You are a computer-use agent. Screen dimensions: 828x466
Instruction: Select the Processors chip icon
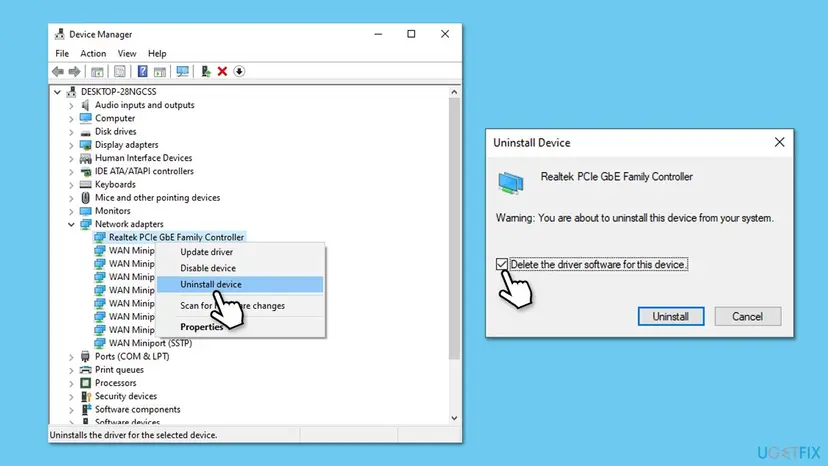pyautogui.click(x=86, y=383)
